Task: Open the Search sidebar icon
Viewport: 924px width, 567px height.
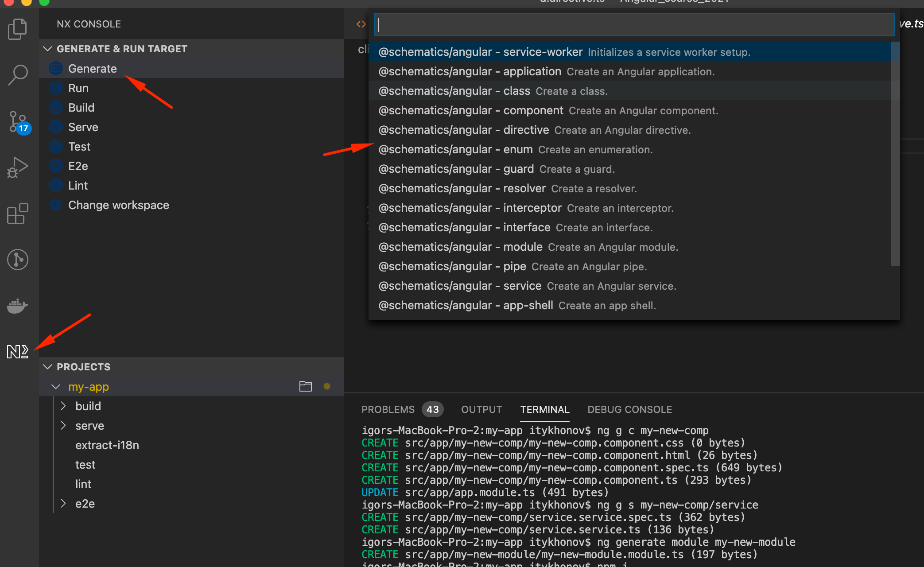Action: (18, 75)
